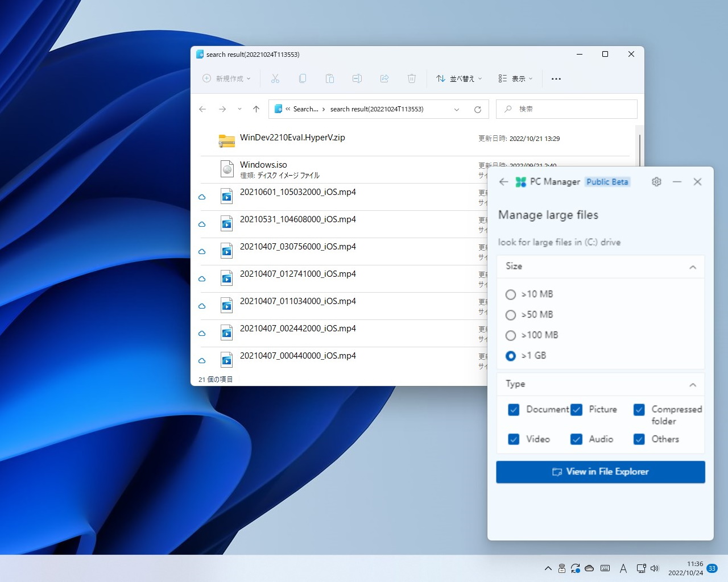Click cloud status icon beside 20210531_104608000_iOS.mp4
This screenshot has width=728, height=582.
point(202,225)
